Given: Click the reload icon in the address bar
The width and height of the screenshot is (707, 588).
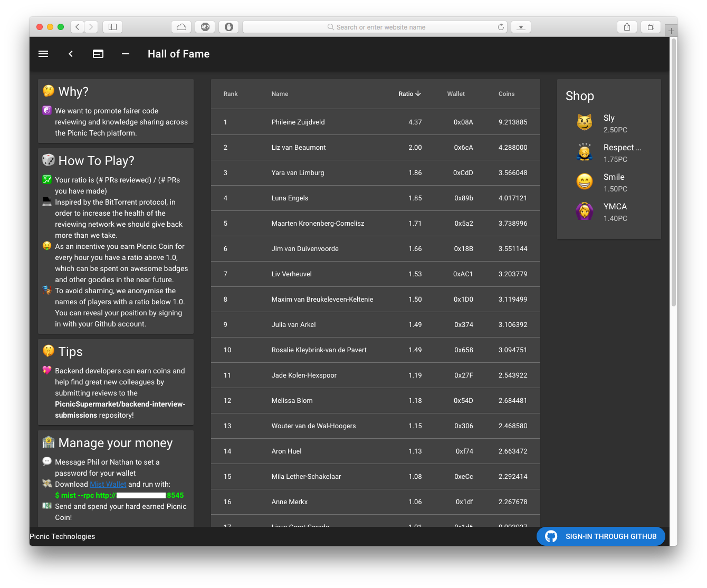Looking at the screenshot, I should tap(500, 27).
